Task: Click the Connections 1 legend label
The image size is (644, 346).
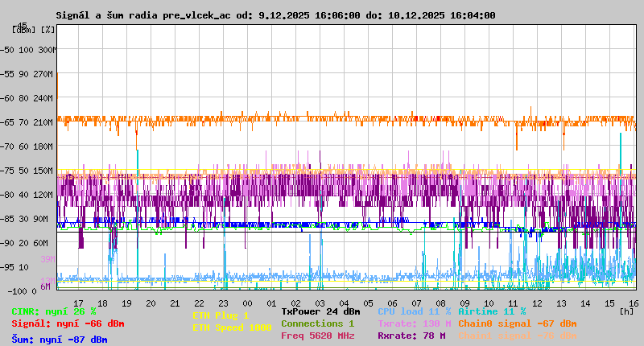Action: click(x=317, y=323)
